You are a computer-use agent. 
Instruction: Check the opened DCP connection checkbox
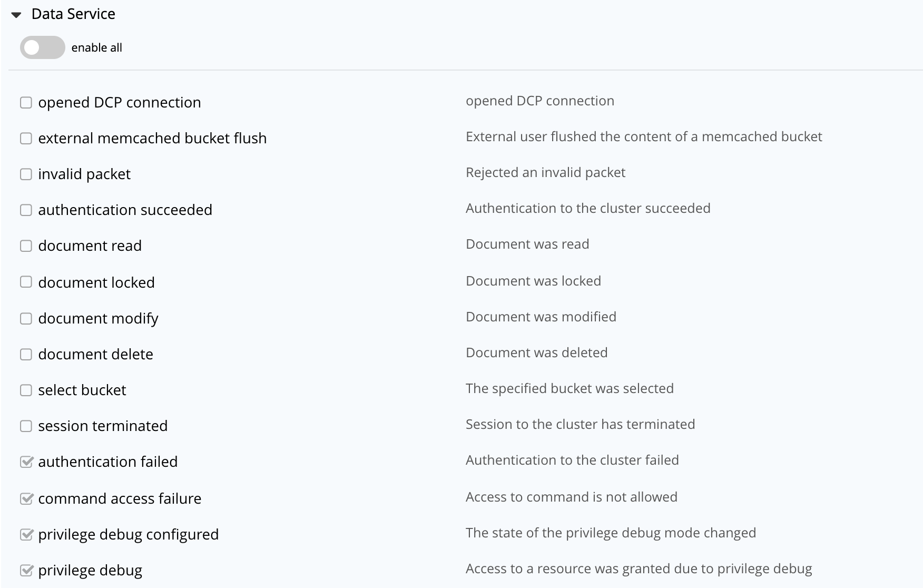pos(26,102)
